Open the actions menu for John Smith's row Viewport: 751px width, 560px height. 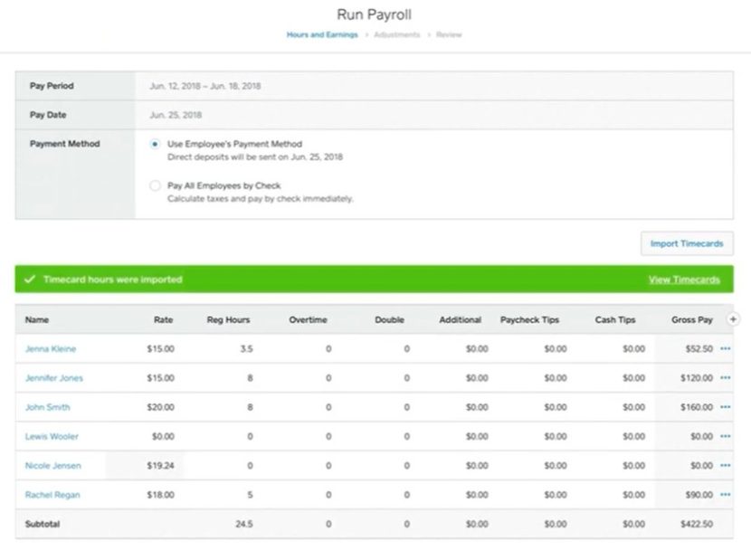(726, 407)
